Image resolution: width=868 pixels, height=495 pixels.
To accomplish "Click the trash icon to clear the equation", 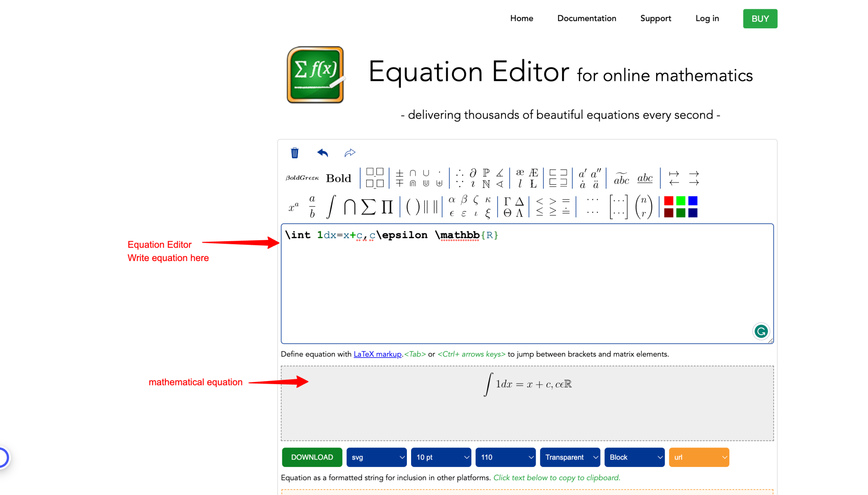I will (x=295, y=153).
